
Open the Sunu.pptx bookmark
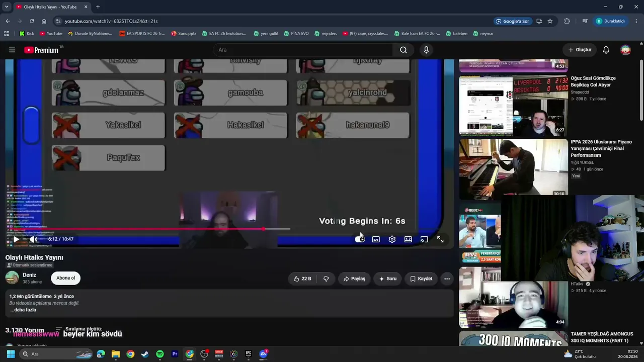point(184,34)
